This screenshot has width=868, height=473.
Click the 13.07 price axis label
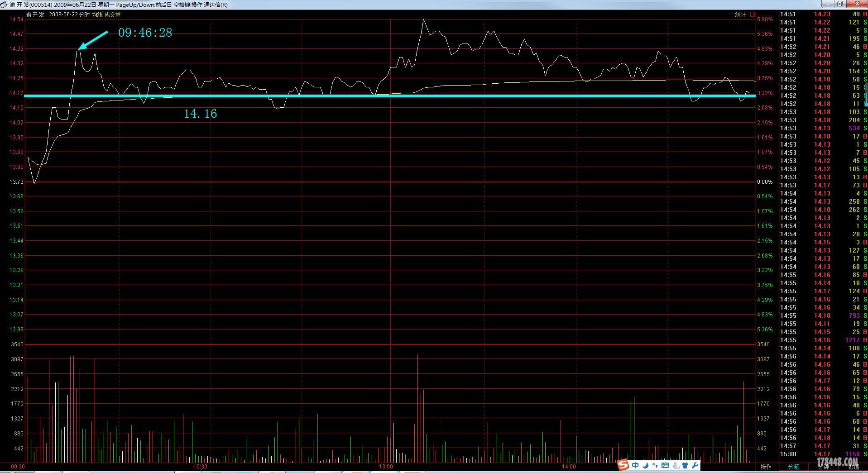[16, 314]
